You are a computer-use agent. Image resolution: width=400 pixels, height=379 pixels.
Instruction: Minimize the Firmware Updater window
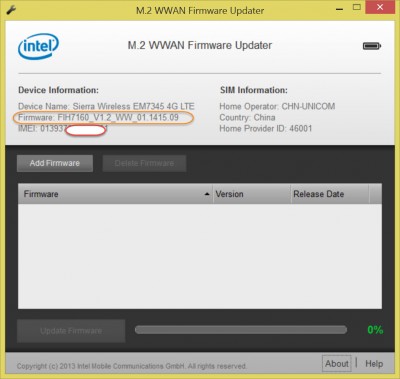(x=339, y=8)
